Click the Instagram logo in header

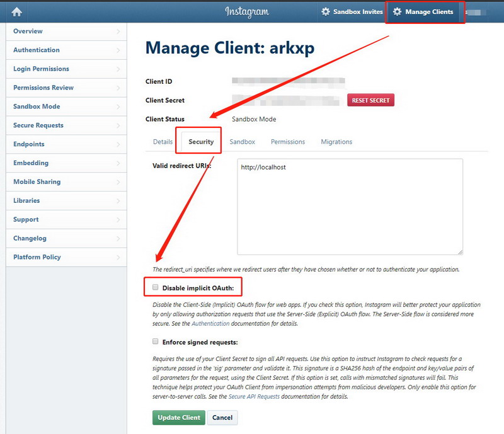click(x=247, y=12)
